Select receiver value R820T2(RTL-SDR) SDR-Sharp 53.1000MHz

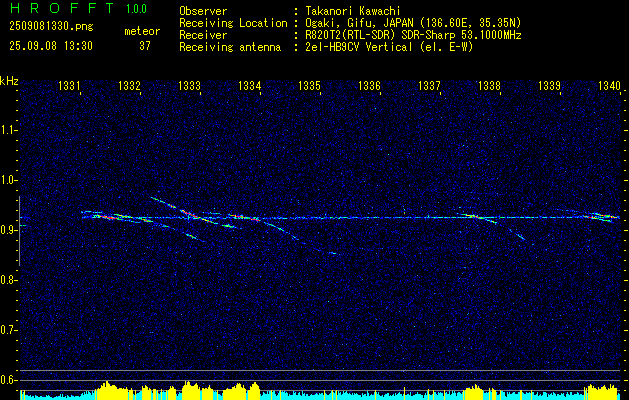[414, 35]
